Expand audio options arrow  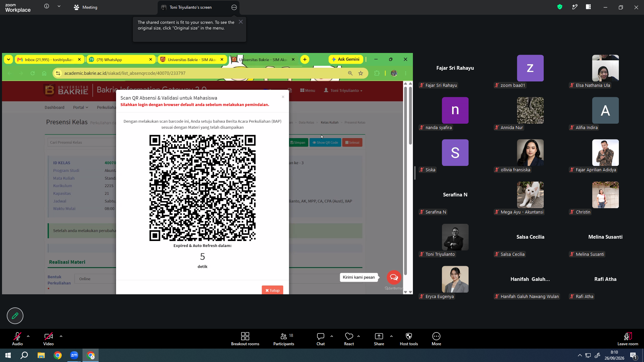tap(28, 336)
